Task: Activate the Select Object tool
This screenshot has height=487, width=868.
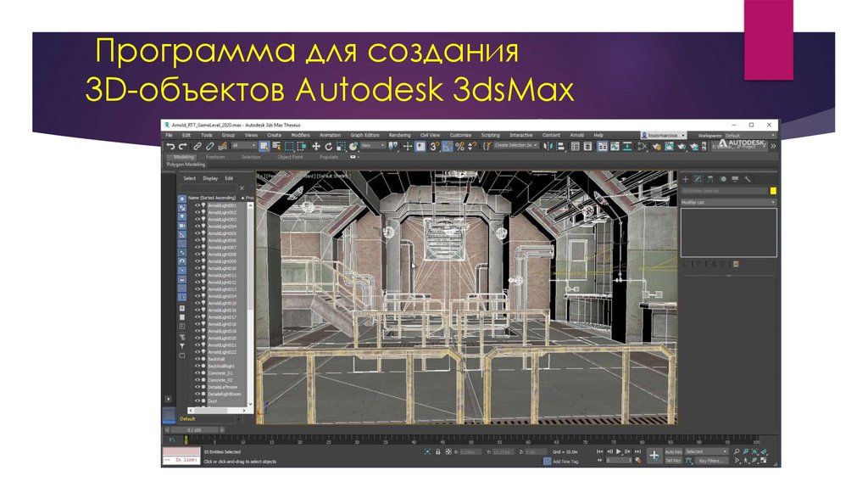Action: tap(264, 146)
